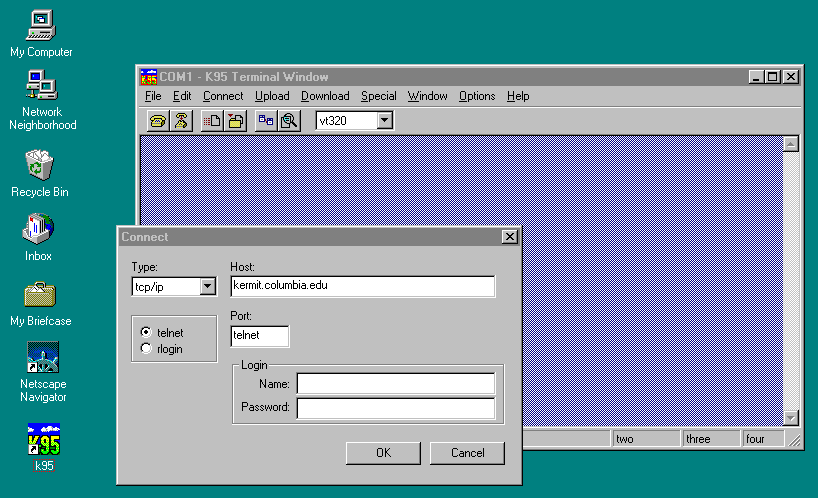Open the Connect menu
This screenshot has height=498, width=818.
pyautogui.click(x=222, y=96)
